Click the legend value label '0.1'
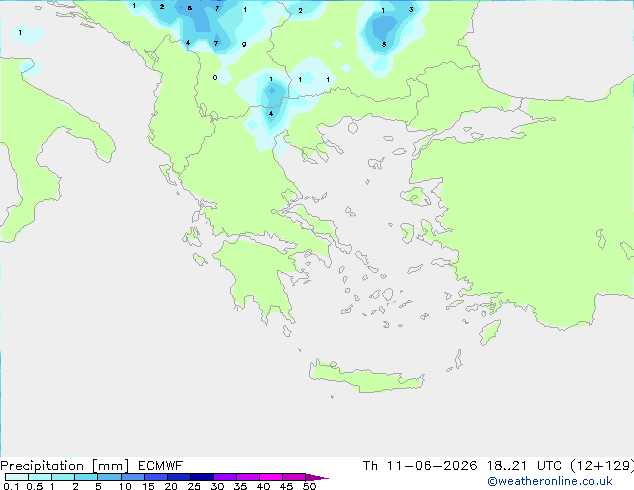The width and height of the screenshot is (634, 490). tap(11, 486)
